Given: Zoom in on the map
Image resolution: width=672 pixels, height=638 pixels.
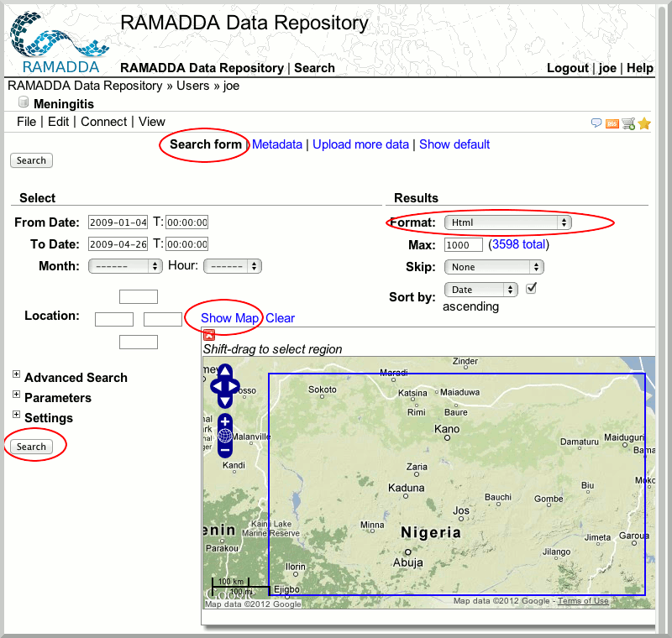Looking at the screenshot, I should point(225,421).
